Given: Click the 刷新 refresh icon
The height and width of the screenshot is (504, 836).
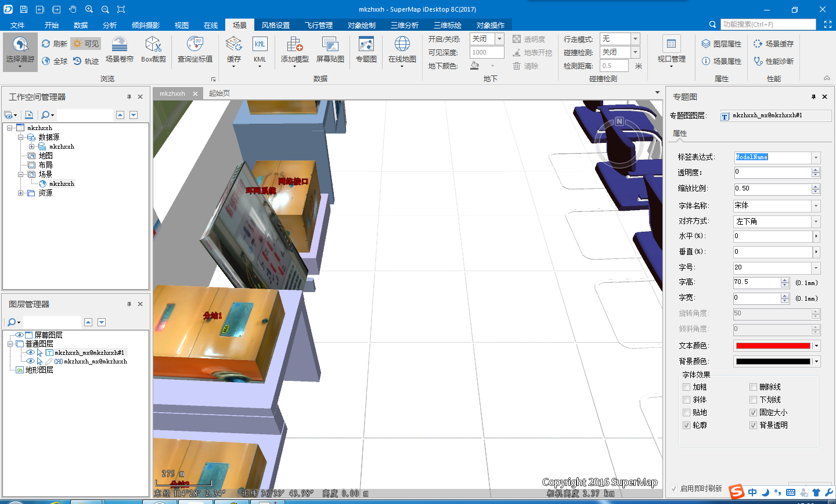Looking at the screenshot, I should pos(46,44).
